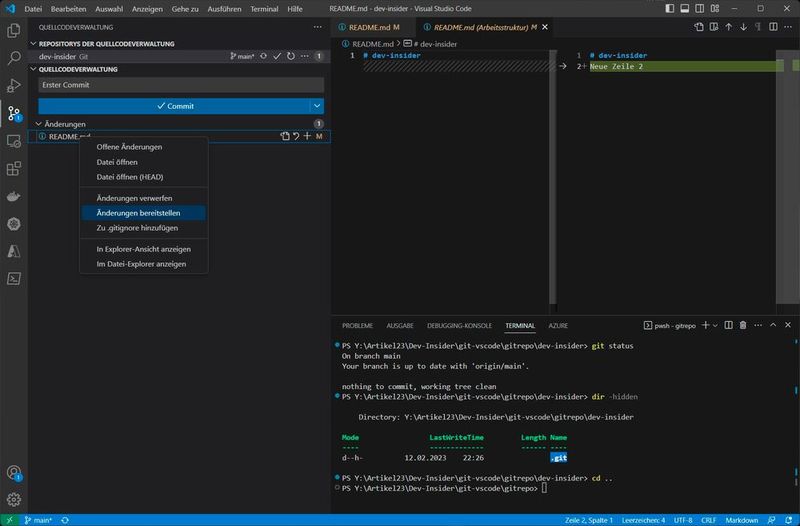Switch to the PROBLEME panel tab
This screenshot has width=800, height=526.
(358, 325)
